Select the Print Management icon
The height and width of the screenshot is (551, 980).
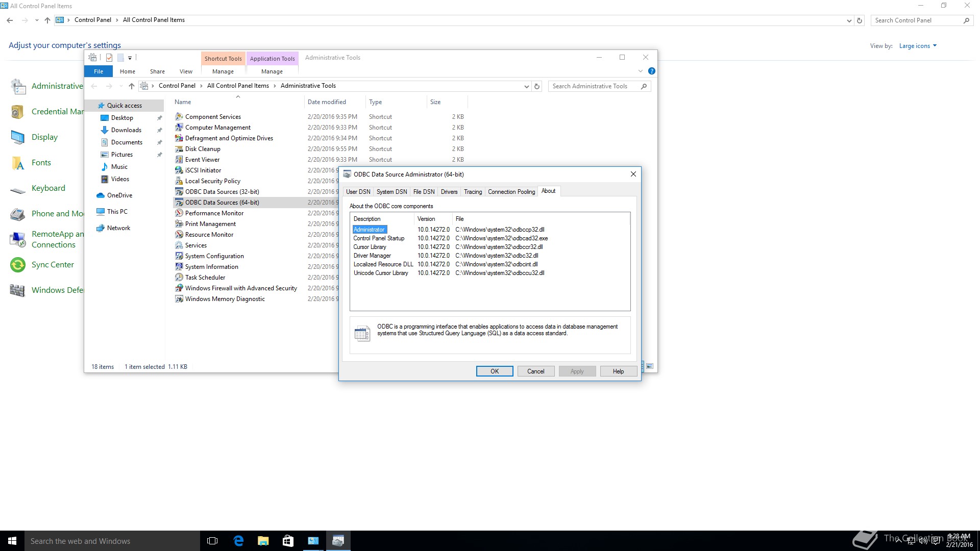tap(179, 224)
